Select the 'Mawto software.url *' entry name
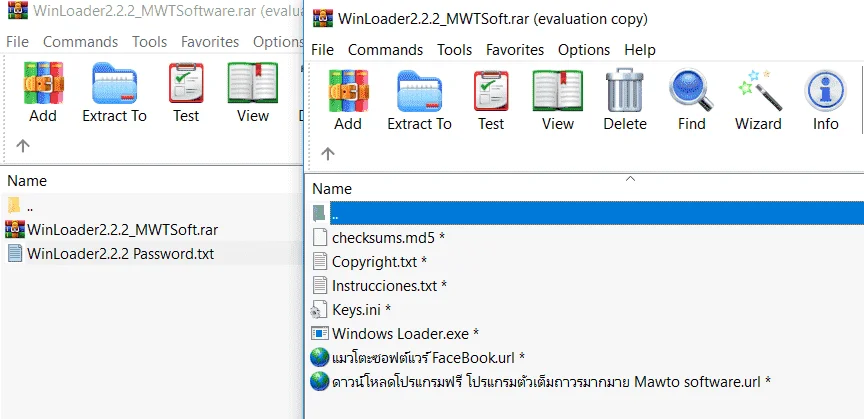The height and width of the screenshot is (419, 864). [551, 382]
